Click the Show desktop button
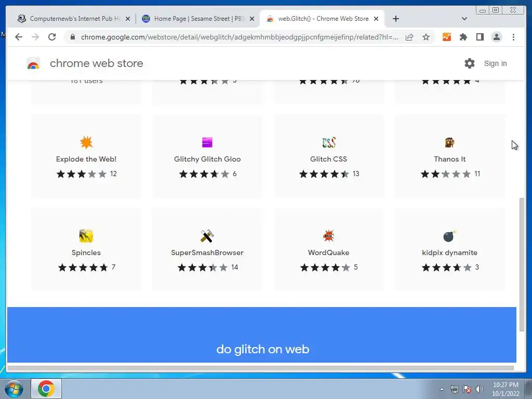The width and height of the screenshot is (532, 399). (x=528, y=389)
